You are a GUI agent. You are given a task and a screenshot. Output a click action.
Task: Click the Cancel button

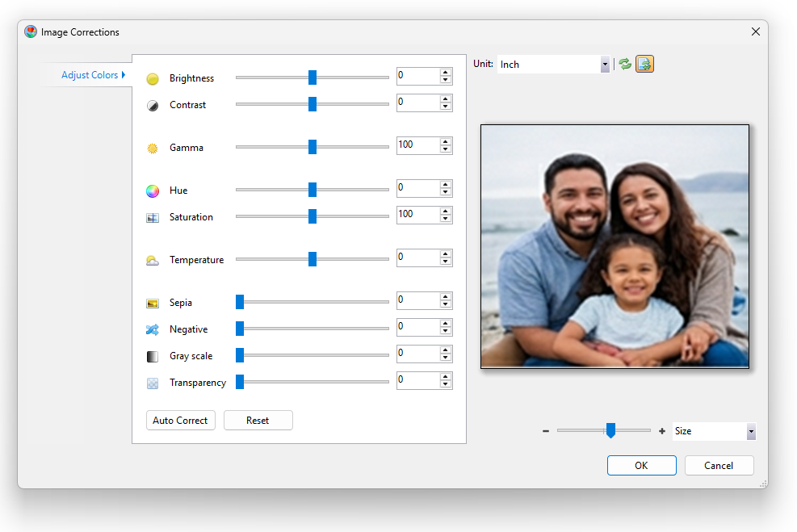coord(719,466)
